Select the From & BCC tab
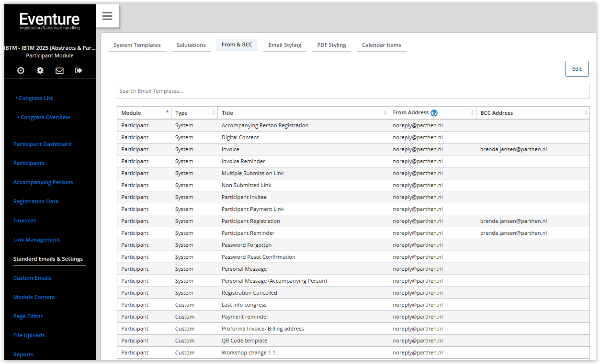600x364 pixels. (x=237, y=44)
